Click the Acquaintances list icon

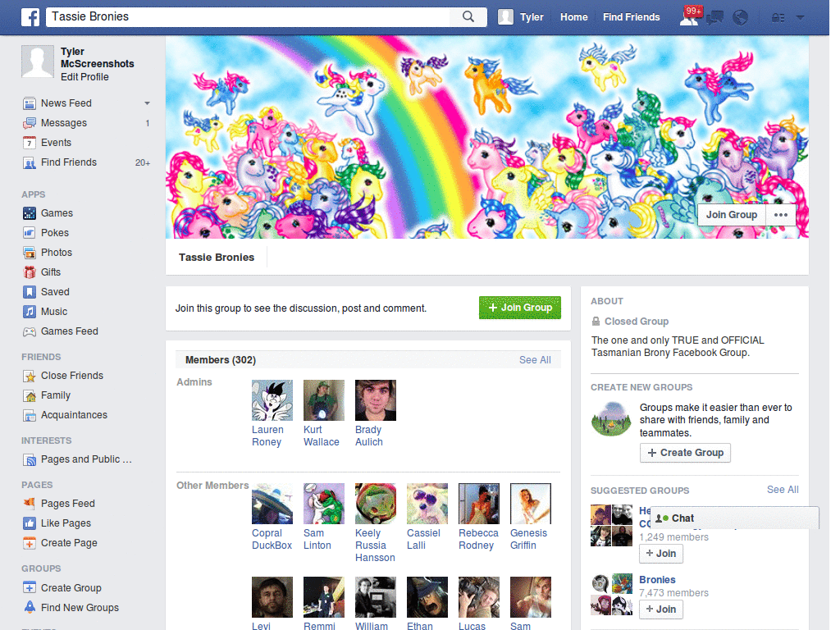pos(30,415)
